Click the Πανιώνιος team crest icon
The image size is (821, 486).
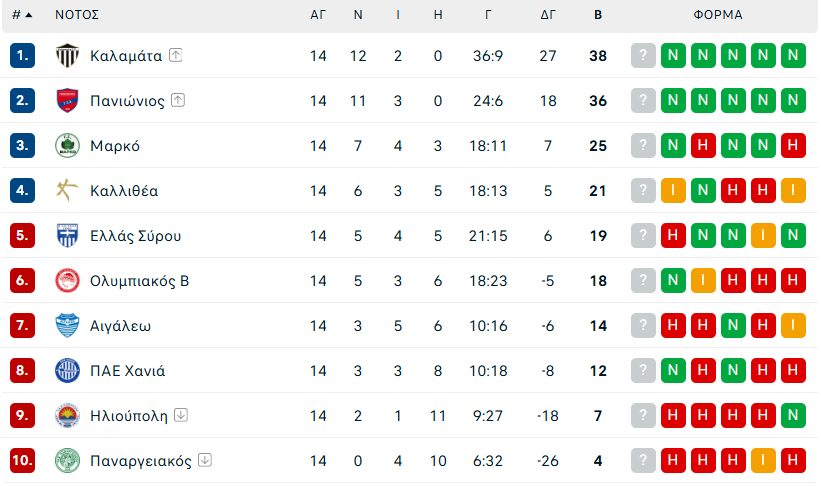tap(67, 101)
